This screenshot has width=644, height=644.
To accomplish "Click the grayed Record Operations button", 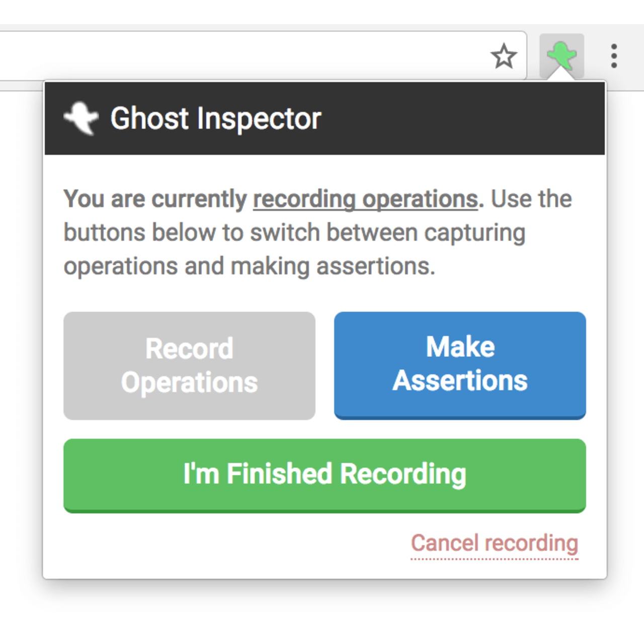I will point(189,366).
